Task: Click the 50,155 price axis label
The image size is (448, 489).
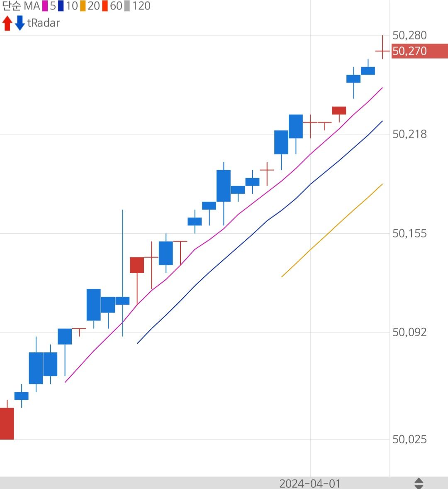Action: click(x=409, y=233)
